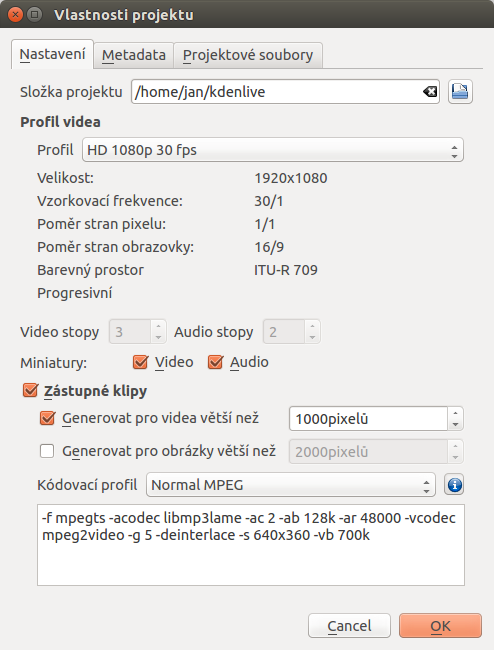The width and height of the screenshot is (494, 650).
Task: Show encoding profile info button
Action: tap(454, 485)
